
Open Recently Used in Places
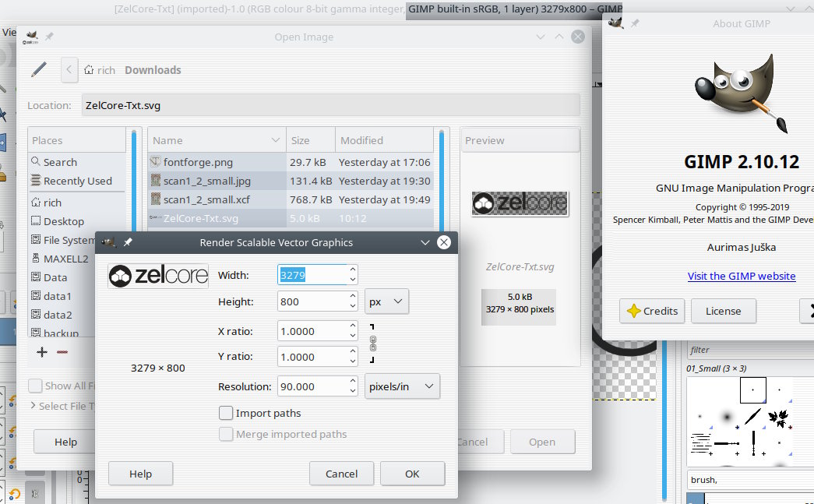pyautogui.click(x=77, y=181)
